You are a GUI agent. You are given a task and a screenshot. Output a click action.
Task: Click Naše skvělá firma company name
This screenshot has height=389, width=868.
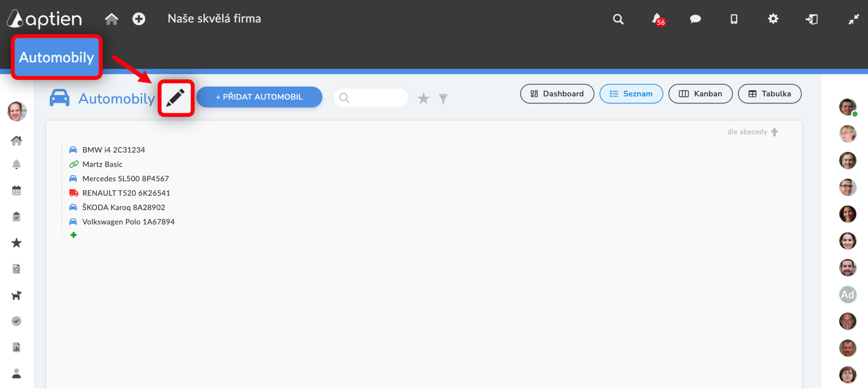pos(214,19)
